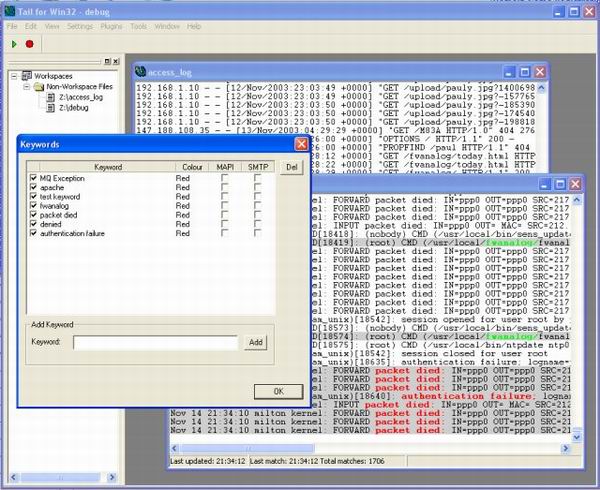Open the Tools menu
The image size is (600, 490).
138,26
